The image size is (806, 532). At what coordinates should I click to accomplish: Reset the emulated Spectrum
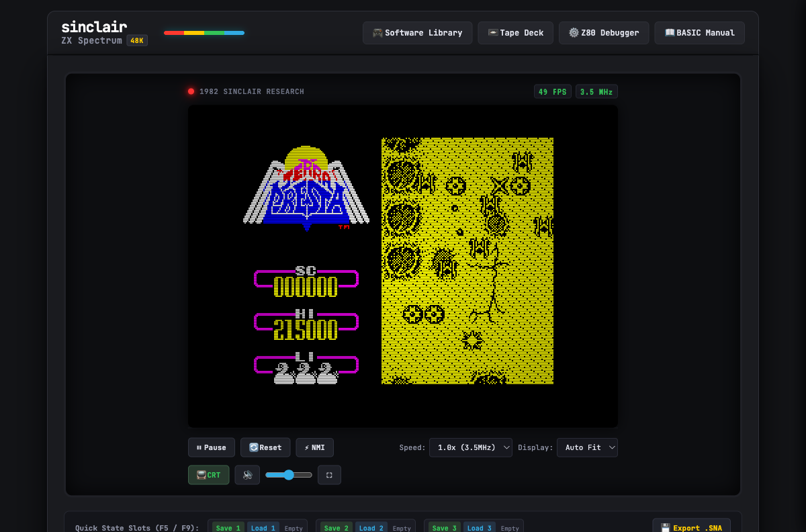point(265,447)
